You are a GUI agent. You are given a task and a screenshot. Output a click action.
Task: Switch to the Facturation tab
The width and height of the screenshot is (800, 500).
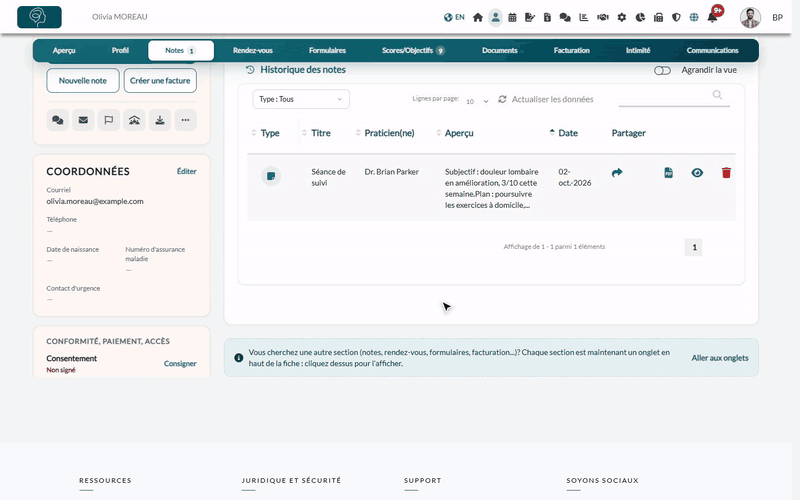[571, 51]
